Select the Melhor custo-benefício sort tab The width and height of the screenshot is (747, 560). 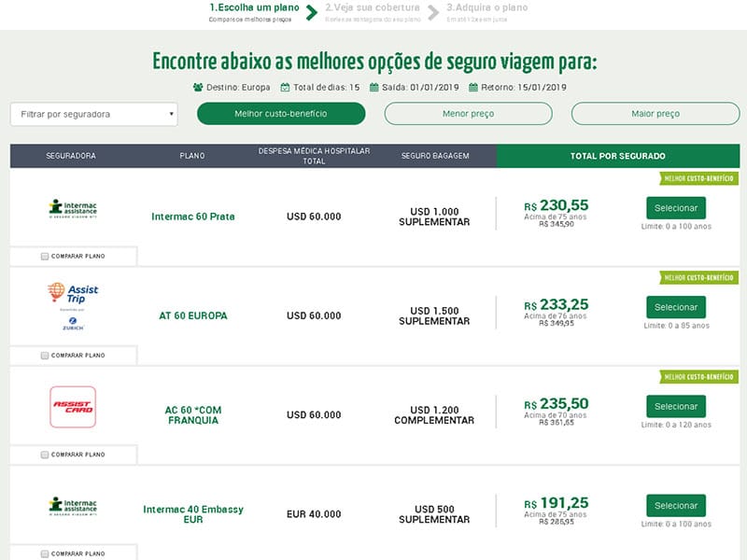click(281, 114)
